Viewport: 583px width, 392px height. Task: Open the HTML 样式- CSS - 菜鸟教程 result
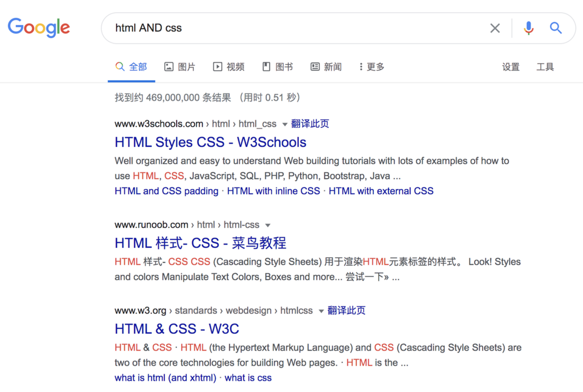(200, 243)
